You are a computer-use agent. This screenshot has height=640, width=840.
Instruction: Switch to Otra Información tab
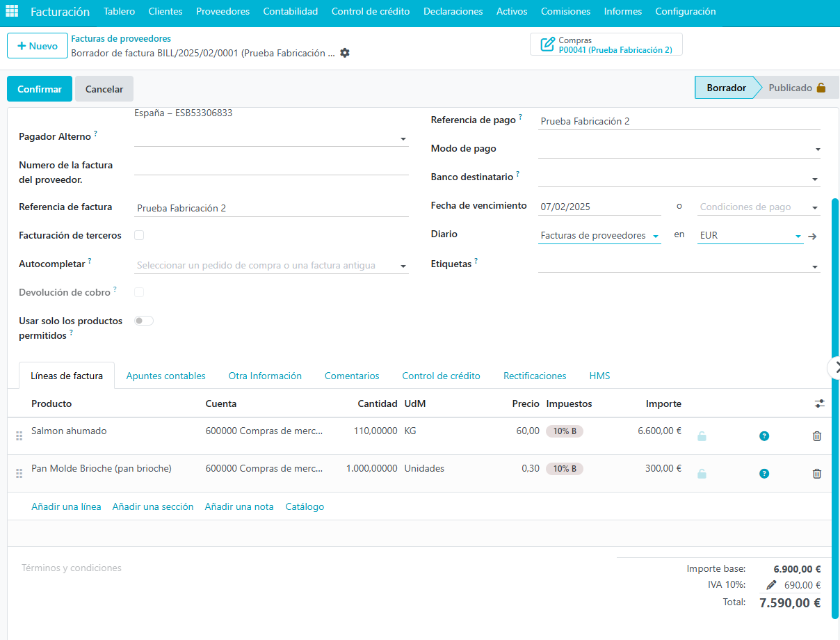coord(265,376)
